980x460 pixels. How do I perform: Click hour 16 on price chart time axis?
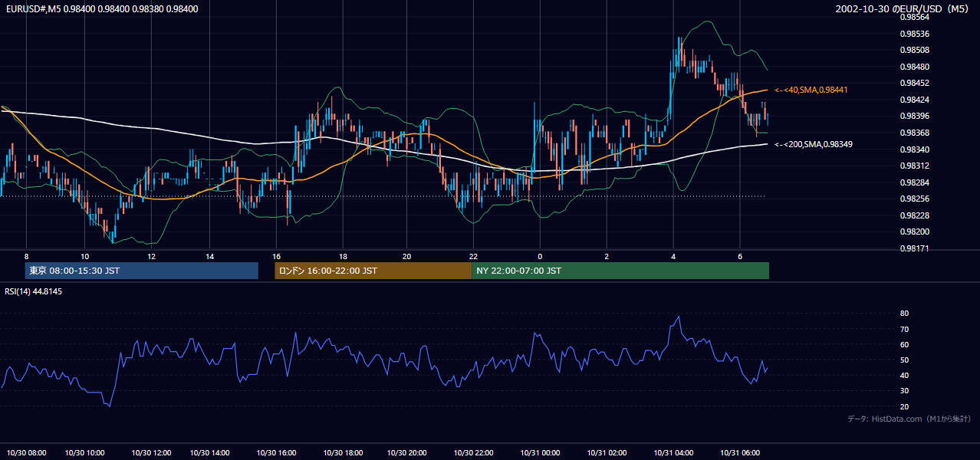pos(276,256)
